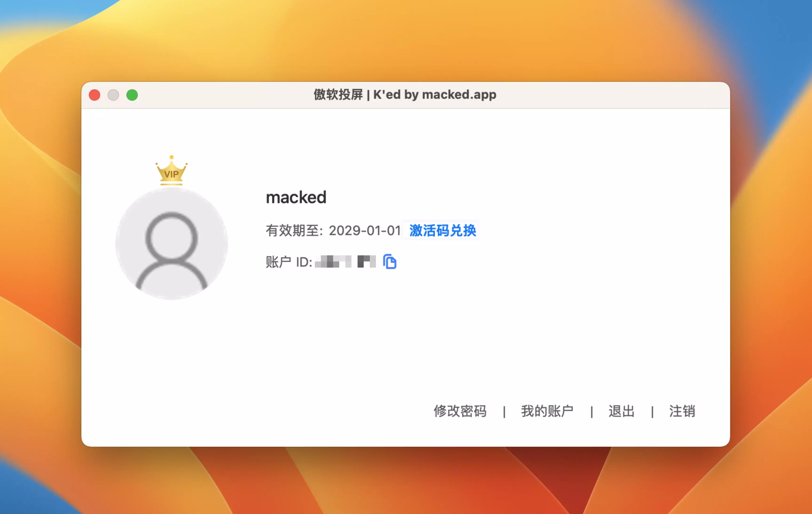Viewport: 812px width, 514px height.
Task: Maximize the window using the green button
Action: 132,95
